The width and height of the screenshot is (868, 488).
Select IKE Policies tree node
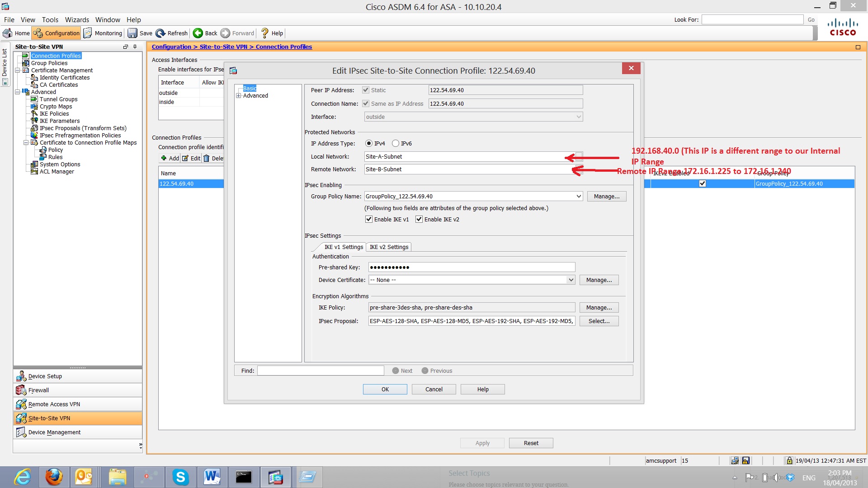pos(54,113)
